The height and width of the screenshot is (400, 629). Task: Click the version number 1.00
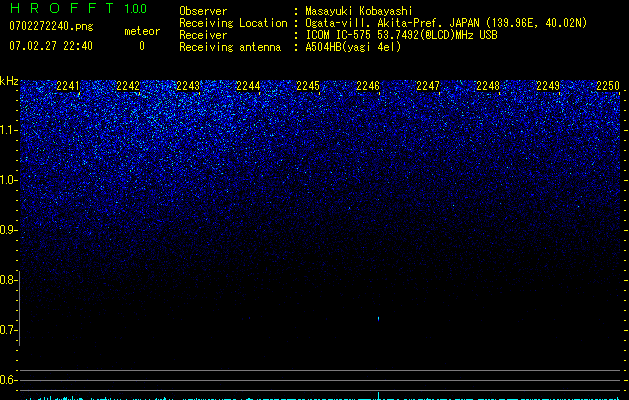pyautogui.click(x=136, y=9)
